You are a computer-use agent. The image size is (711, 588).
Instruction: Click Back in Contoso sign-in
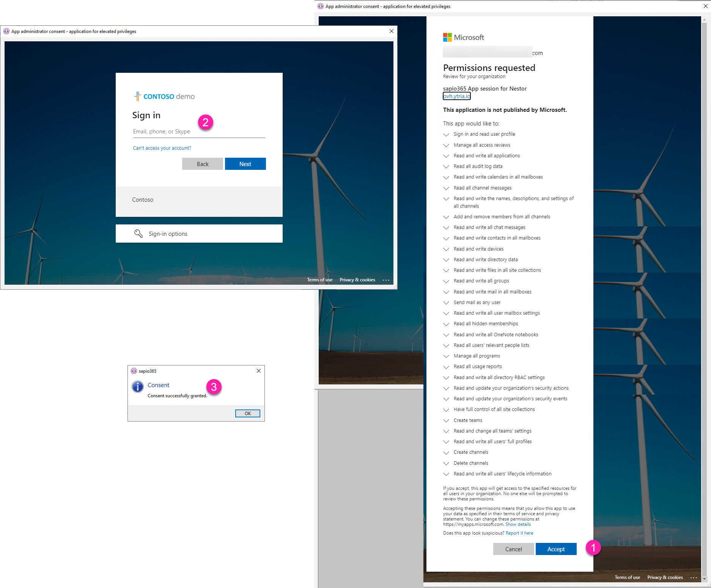pyautogui.click(x=203, y=164)
